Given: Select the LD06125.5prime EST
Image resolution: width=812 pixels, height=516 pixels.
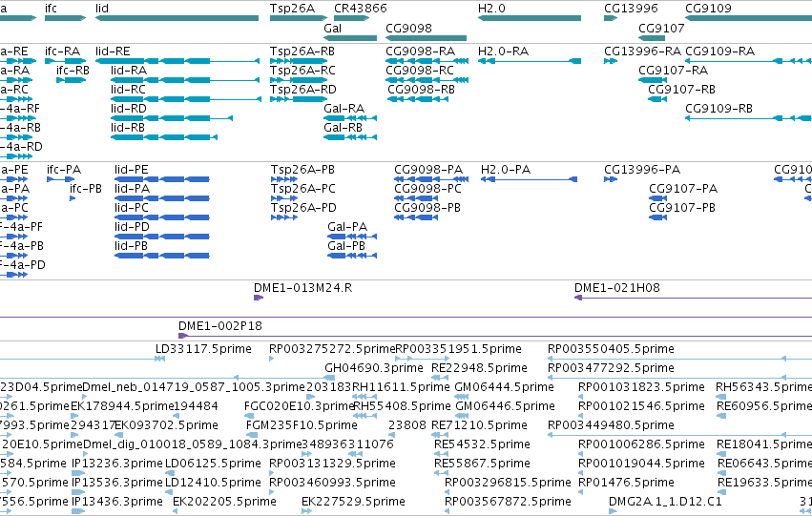Looking at the screenshot, I should (168, 473).
